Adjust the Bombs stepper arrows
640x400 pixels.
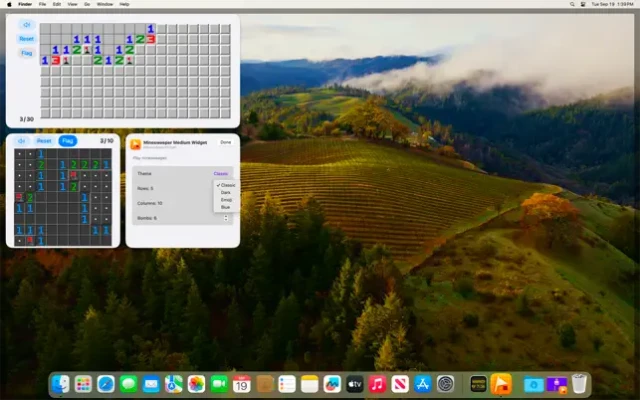226,218
